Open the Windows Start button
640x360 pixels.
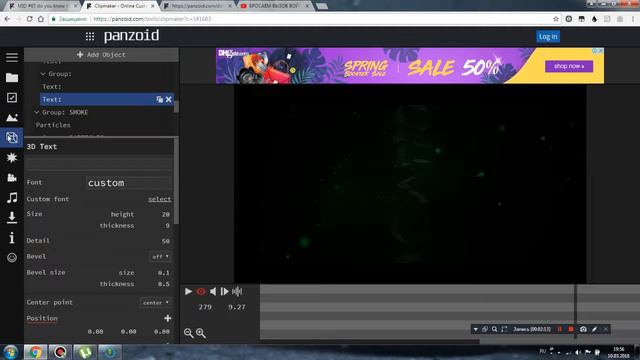point(11,352)
